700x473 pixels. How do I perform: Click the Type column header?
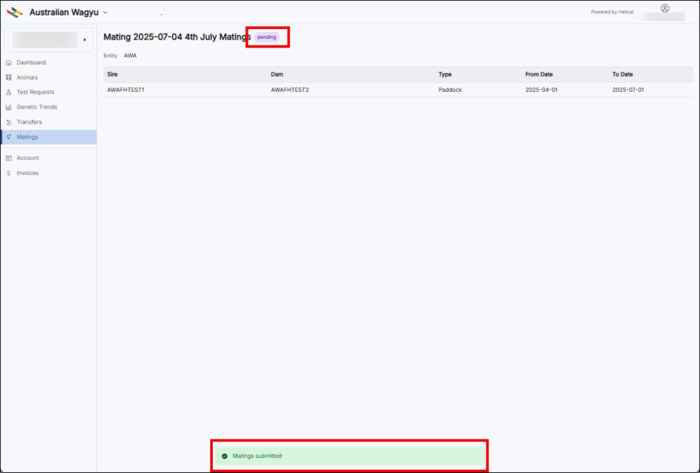(446, 74)
